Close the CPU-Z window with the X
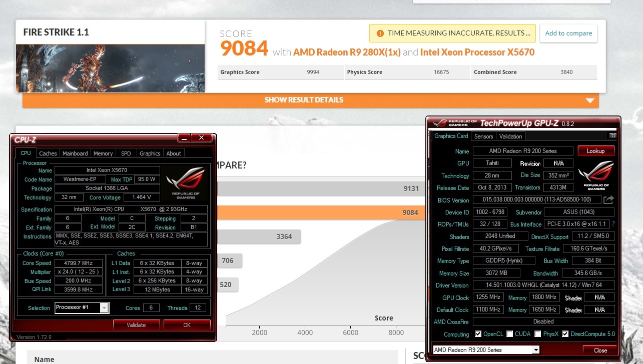This screenshot has width=643, height=364. (202, 138)
